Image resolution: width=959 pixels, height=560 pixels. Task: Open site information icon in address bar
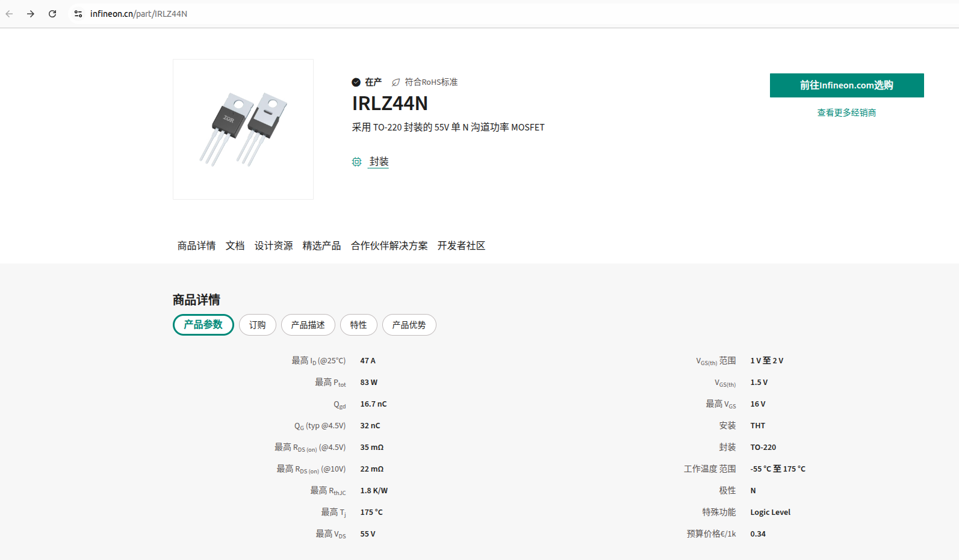click(x=78, y=14)
